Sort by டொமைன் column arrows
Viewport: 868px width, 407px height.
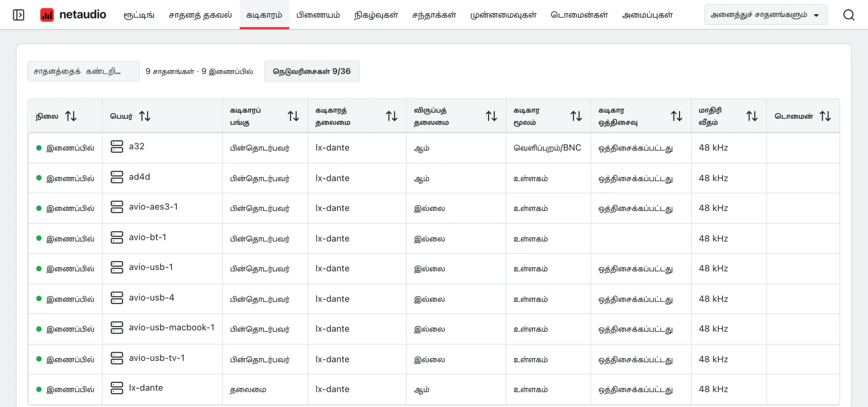825,116
